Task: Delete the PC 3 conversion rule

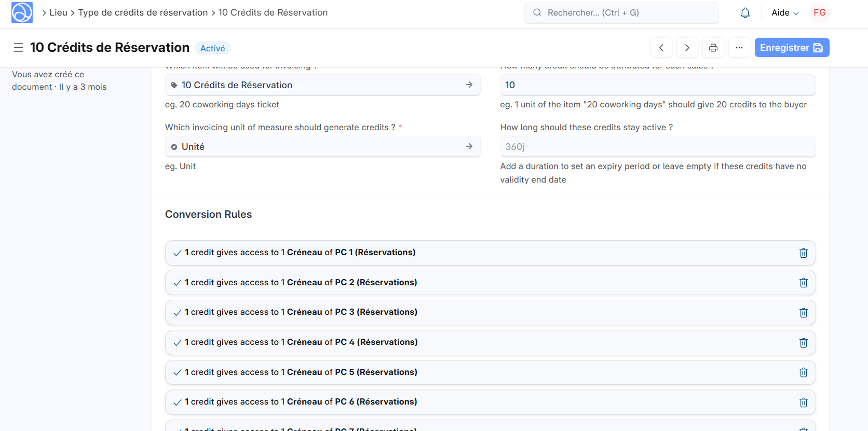Action: coord(803,313)
